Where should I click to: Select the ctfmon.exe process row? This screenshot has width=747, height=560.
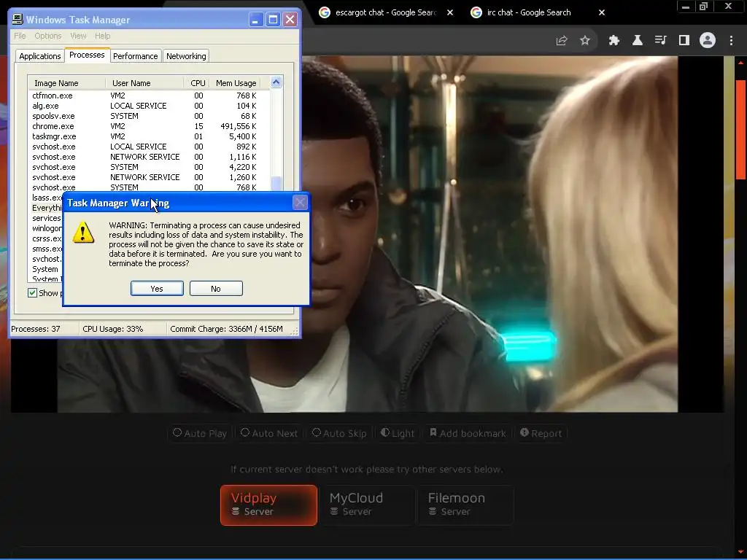[144, 96]
